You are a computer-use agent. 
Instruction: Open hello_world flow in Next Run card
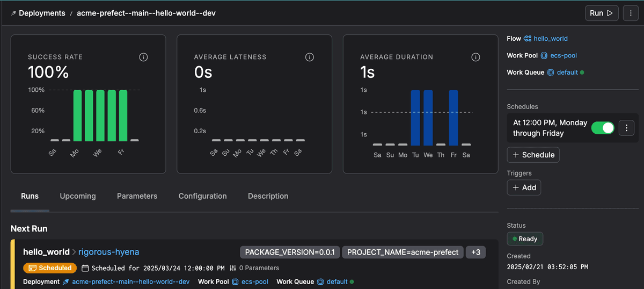(46, 252)
